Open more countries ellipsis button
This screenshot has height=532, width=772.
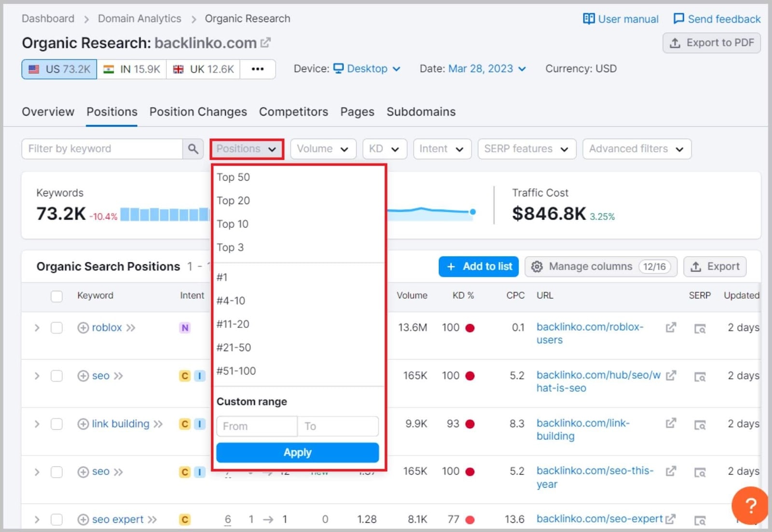[258, 69]
